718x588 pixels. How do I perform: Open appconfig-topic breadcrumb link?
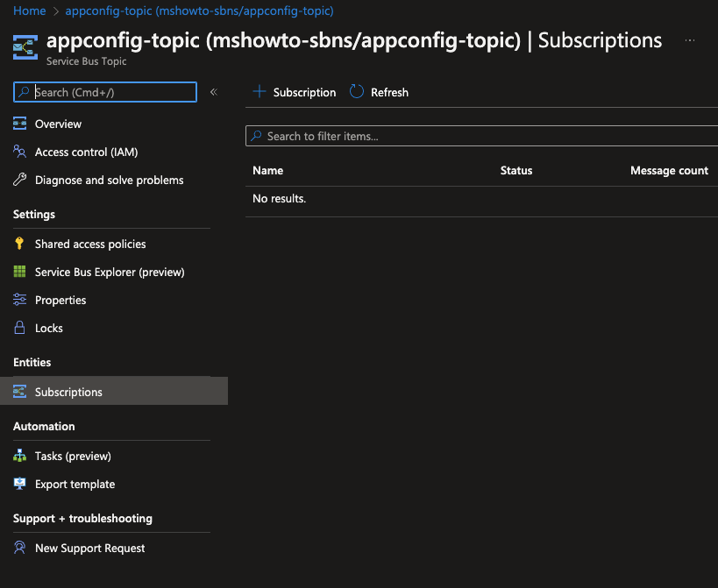coord(199,11)
